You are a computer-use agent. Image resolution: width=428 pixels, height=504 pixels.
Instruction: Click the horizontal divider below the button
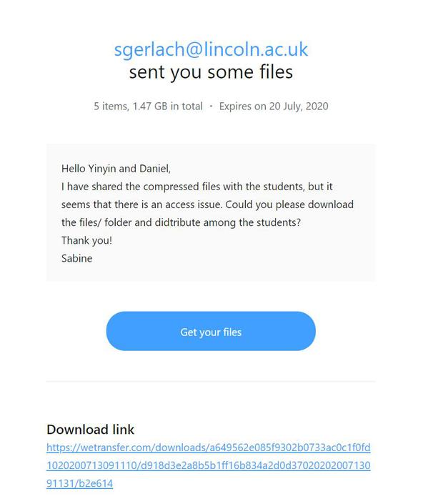tap(211, 382)
